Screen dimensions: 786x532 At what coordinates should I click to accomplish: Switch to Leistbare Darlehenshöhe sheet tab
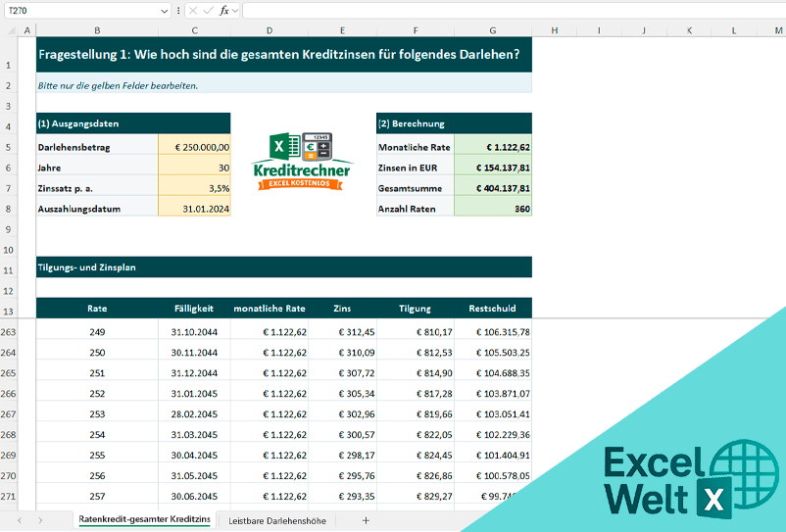click(277, 521)
